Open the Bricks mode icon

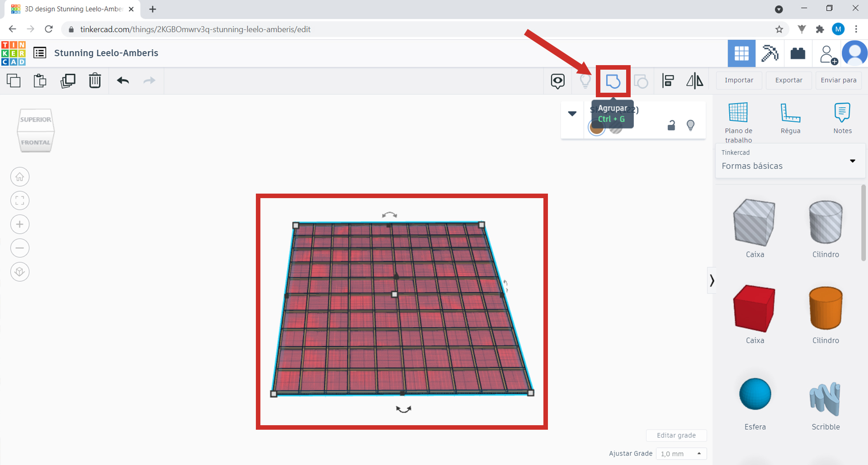click(798, 53)
